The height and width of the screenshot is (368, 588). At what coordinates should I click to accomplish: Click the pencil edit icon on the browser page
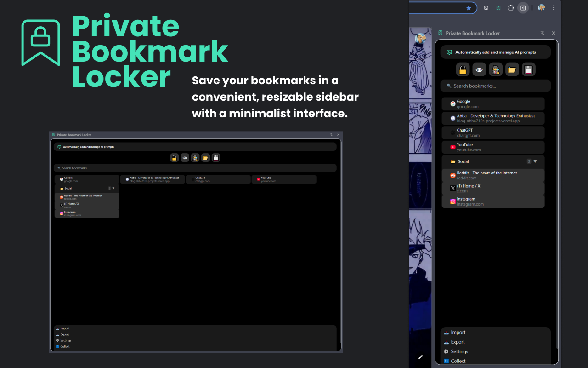tap(420, 356)
